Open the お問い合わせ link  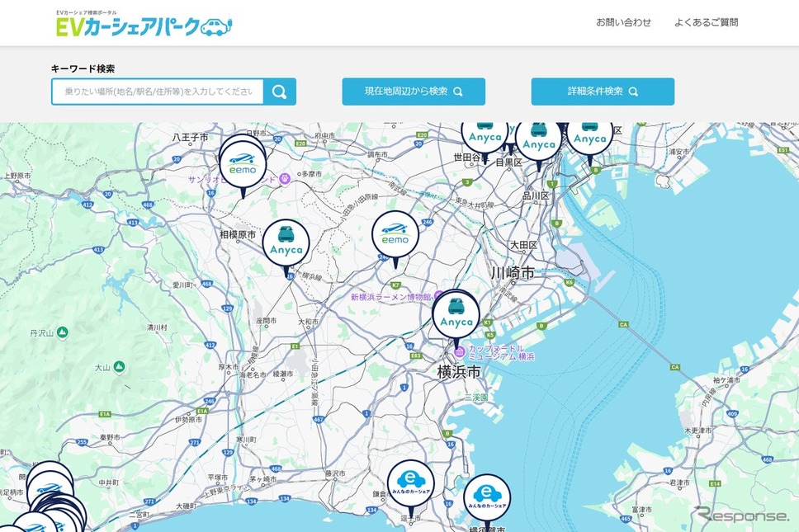pyautogui.click(x=624, y=22)
